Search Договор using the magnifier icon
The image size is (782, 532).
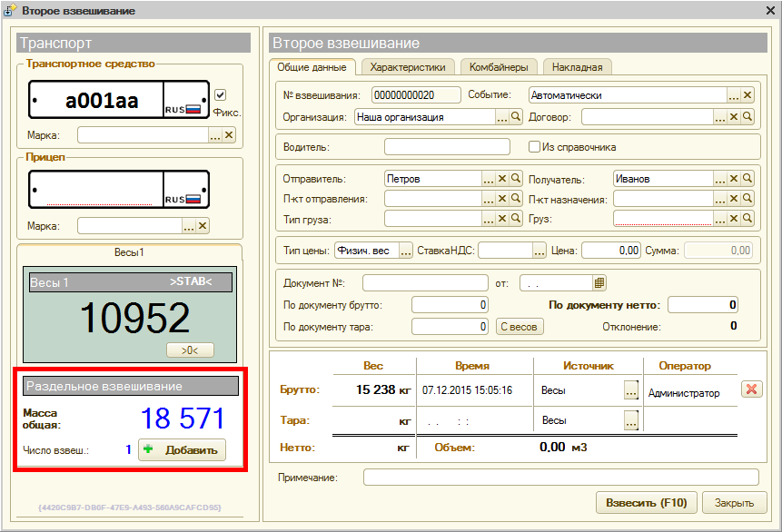point(747,117)
